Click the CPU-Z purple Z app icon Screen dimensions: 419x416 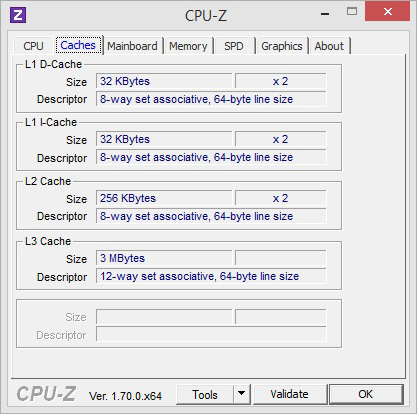pyautogui.click(x=18, y=15)
